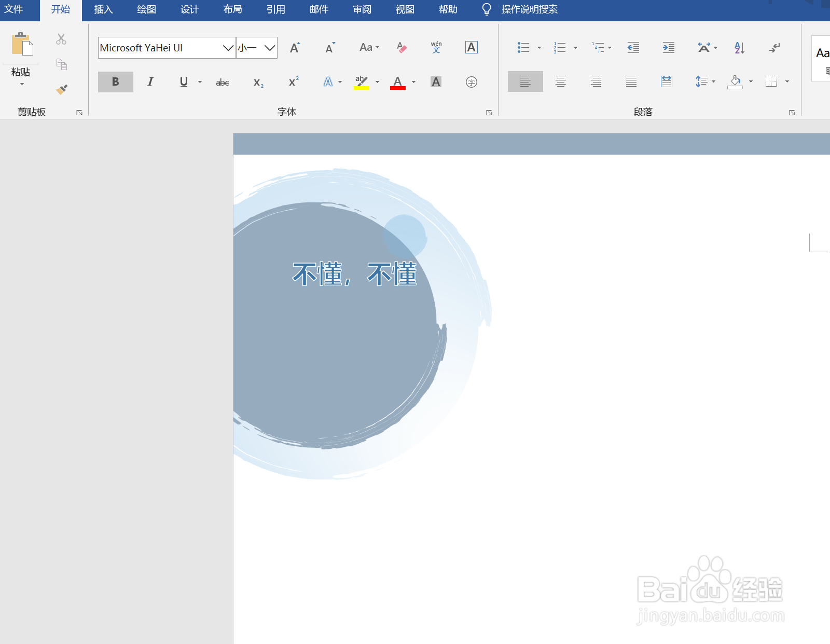Click the Cut scissors icon

61,39
